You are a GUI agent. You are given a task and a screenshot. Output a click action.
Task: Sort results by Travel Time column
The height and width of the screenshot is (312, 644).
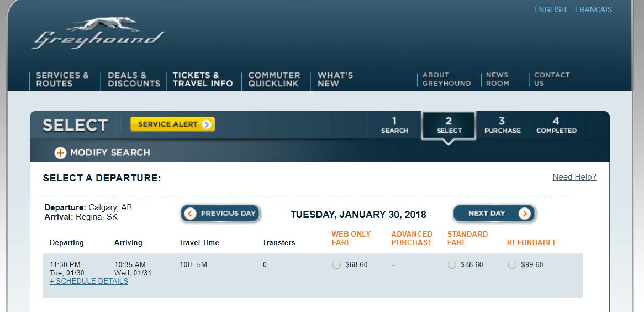click(199, 242)
